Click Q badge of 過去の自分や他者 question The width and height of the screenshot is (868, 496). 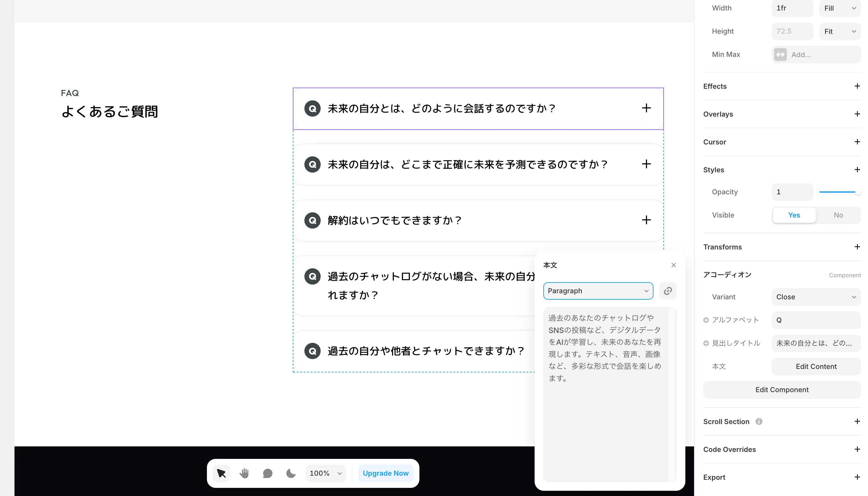[x=312, y=351]
